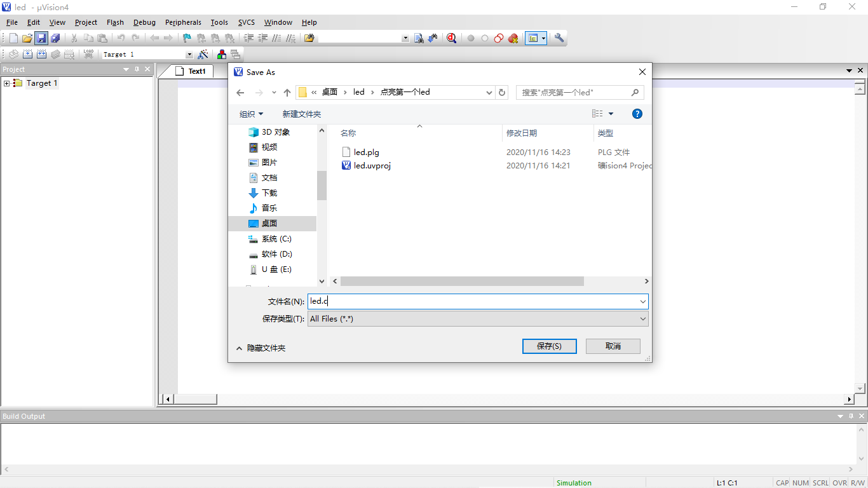Viewport: 868px width, 488px height.
Task: Open Configuration wrench icon
Action: point(559,38)
